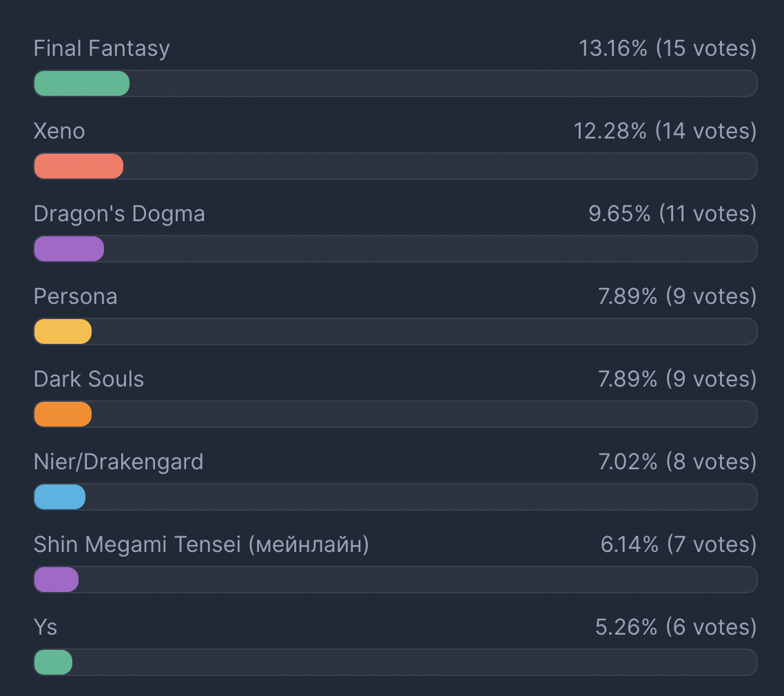Click the purple Dragon's Dogma bar
The height and width of the screenshot is (696, 784).
(69, 249)
